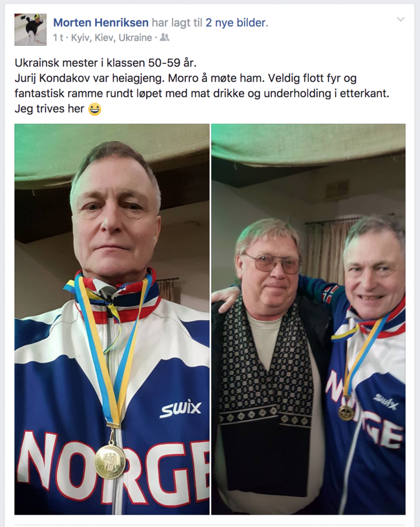420x527 pixels.
Task: Click the Morten Henriksen name link
Action: pyautogui.click(x=101, y=23)
